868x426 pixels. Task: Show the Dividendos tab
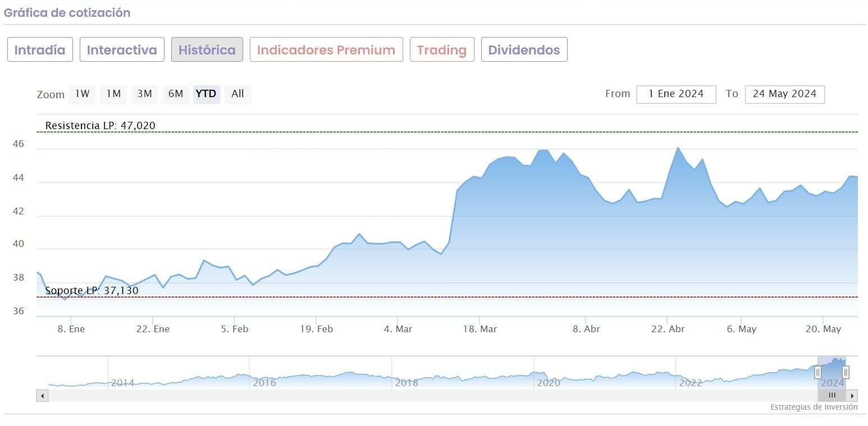[524, 50]
